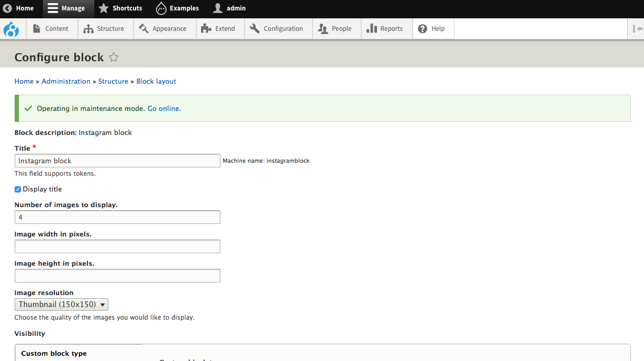Follow the Block layout breadcrumb link
The height and width of the screenshot is (361, 644).
point(156,81)
